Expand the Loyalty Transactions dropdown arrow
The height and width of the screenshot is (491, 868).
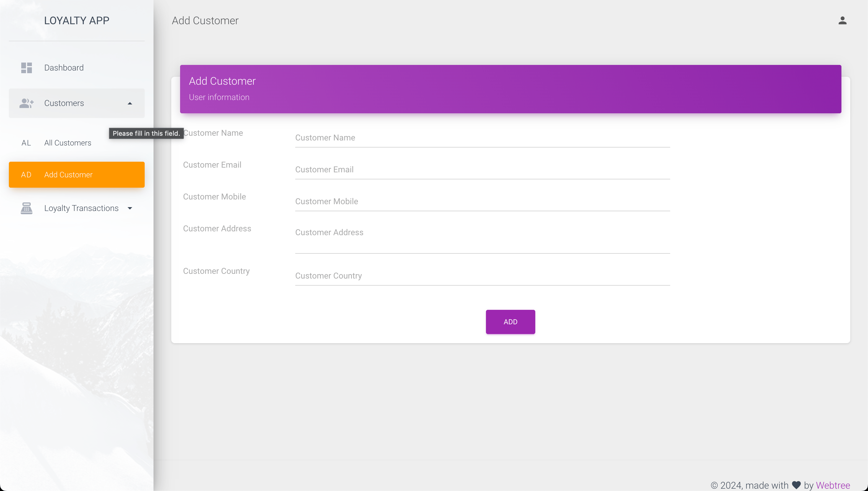(130, 208)
